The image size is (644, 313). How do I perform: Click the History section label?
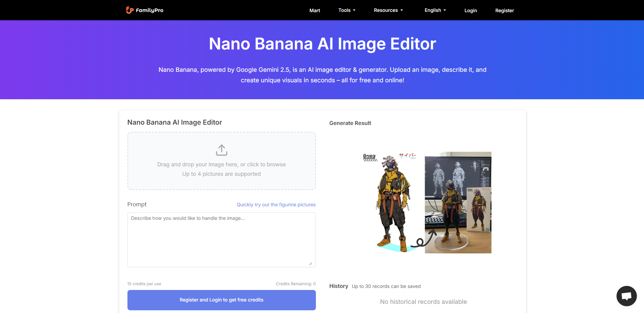(339, 286)
